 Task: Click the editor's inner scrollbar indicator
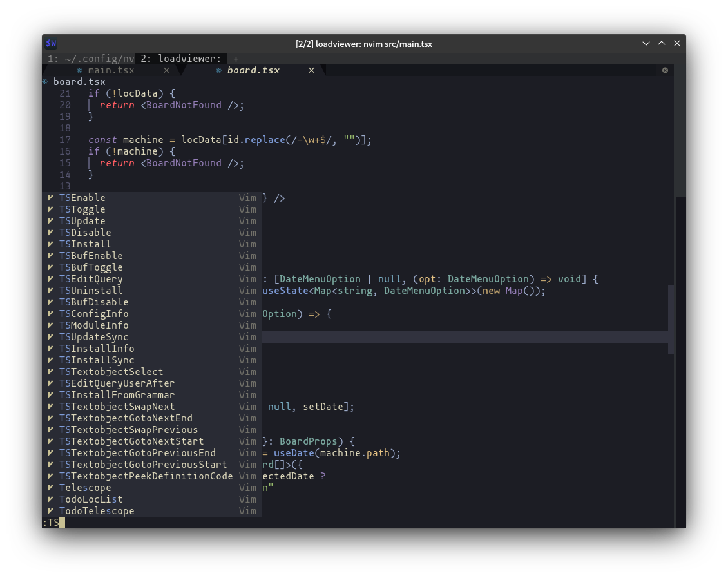coord(671,320)
